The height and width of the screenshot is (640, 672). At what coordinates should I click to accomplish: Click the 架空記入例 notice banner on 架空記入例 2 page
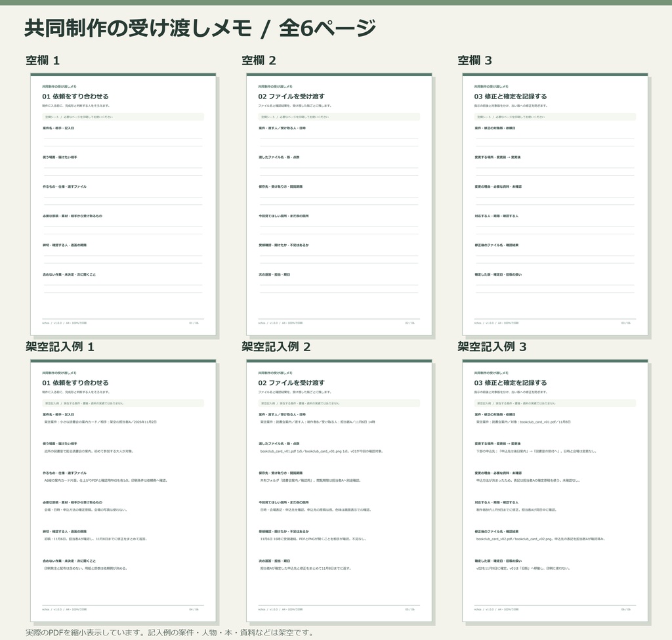339,403
